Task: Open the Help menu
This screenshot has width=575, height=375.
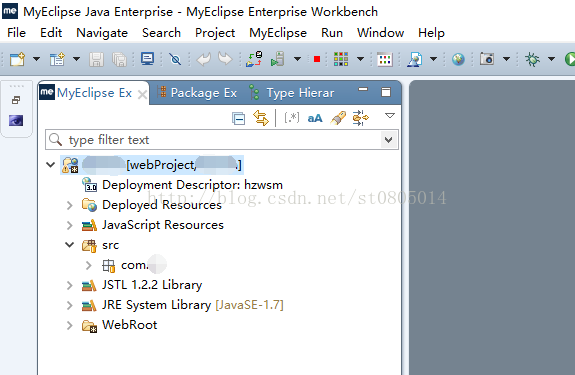Action: coord(431,33)
